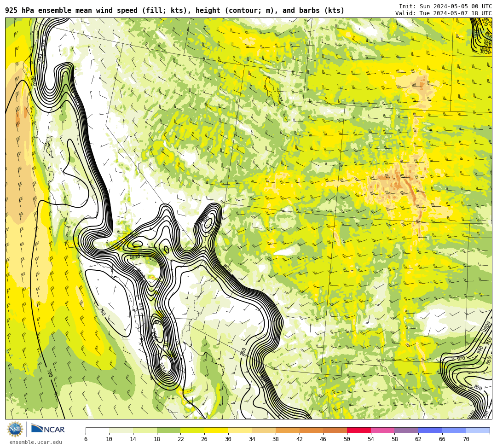Pick the 46–50 kts colorbar segment
Viewport: 497px width, 448px height.
click(x=335, y=430)
